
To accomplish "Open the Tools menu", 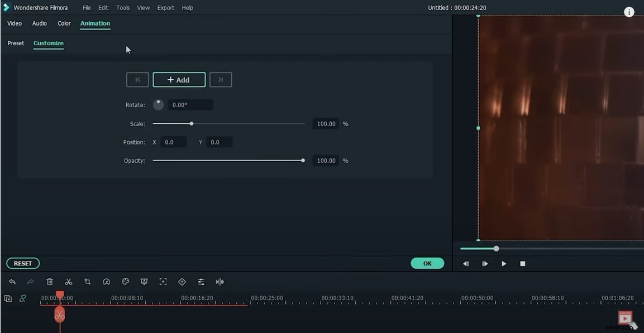I will tap(122, 7).
